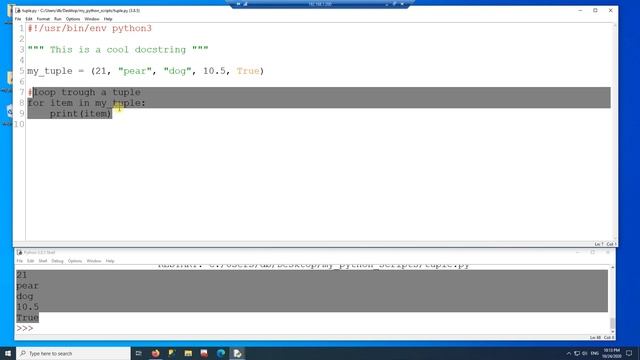Click at the shell >>> prompt

[25, 328]
